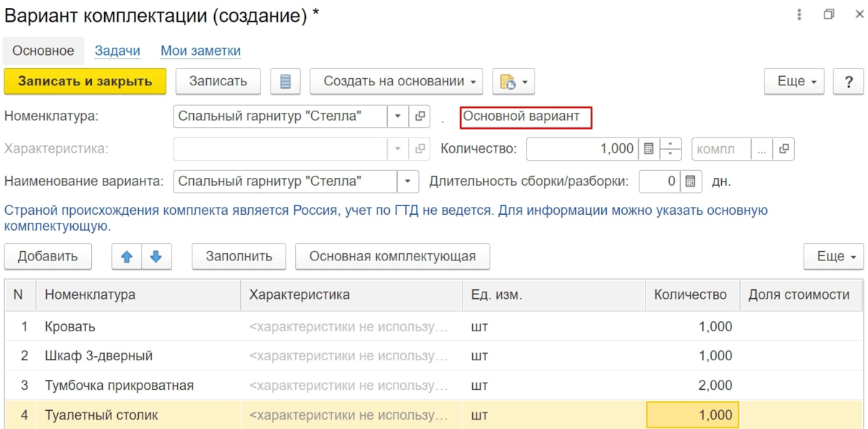
Task: Expand Наименование варианта dropdown
Action: 408,181
